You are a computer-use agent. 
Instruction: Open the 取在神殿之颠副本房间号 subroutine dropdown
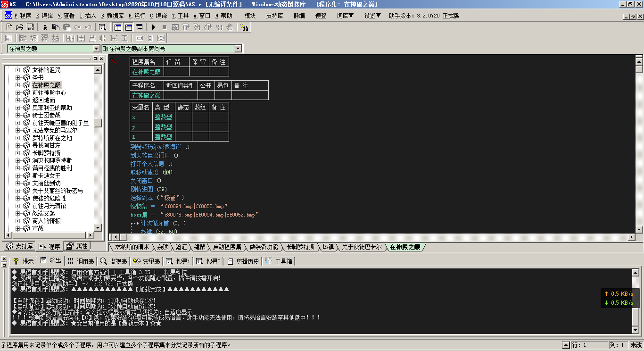[238, 49]
